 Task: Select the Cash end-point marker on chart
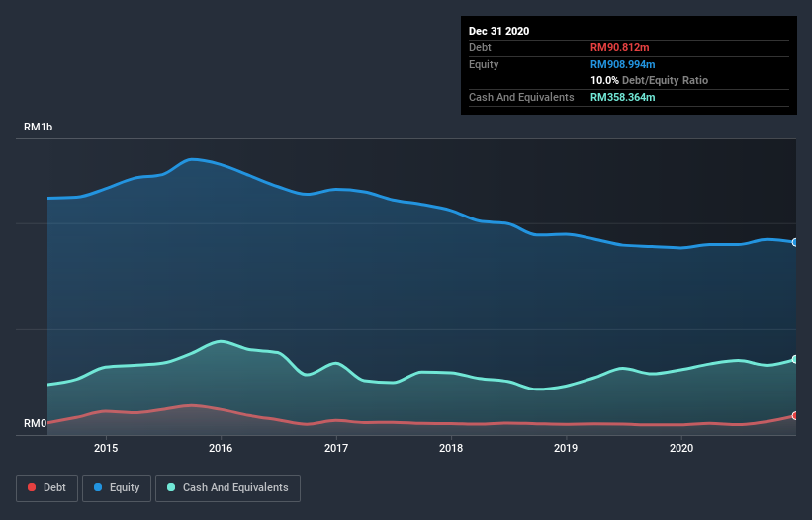tap(795, 359)
